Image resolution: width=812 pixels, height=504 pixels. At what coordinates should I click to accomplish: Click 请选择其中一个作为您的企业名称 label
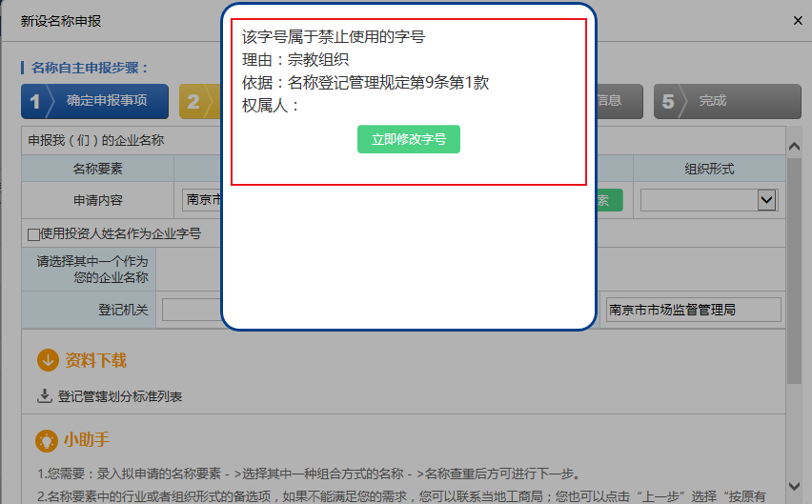click(x=92, y=269)
